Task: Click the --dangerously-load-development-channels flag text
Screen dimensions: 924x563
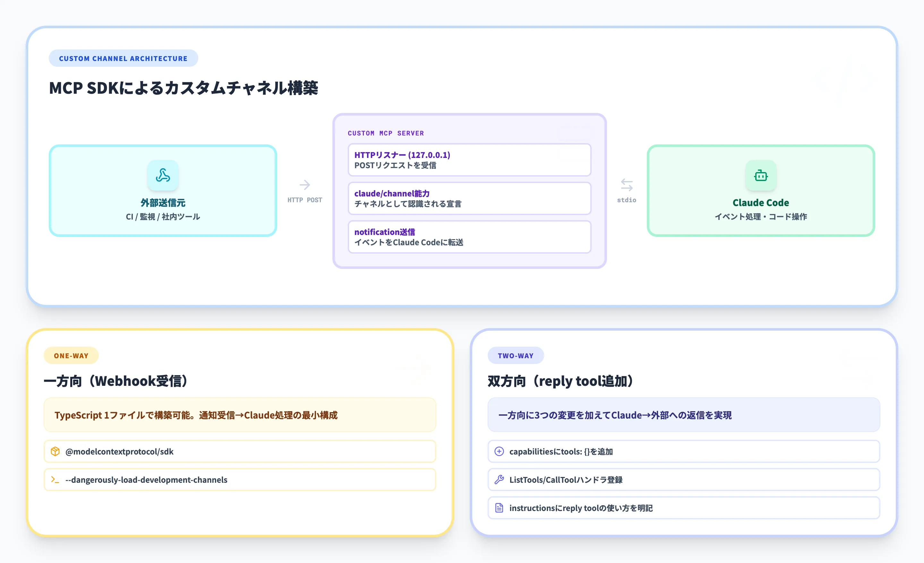Action: click(146, 479)
